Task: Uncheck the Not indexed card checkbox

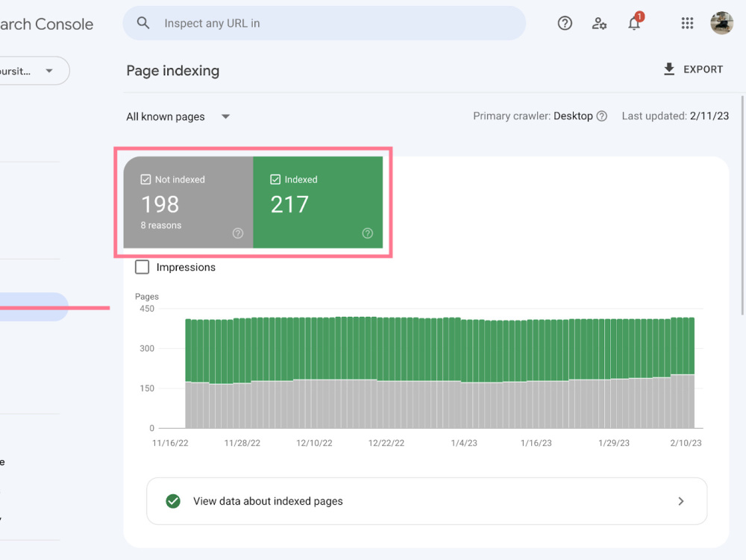Action: pyautogui.click(x=145, y=179)
